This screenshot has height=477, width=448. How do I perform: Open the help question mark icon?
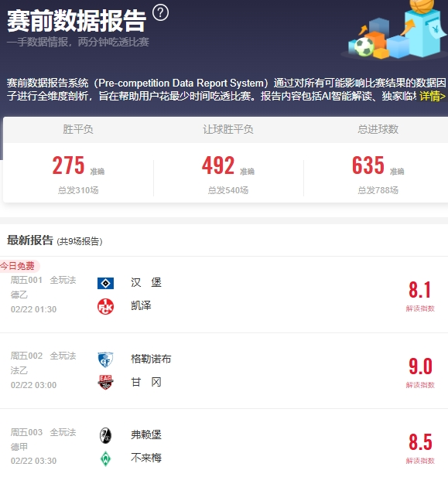click(160, 13)
